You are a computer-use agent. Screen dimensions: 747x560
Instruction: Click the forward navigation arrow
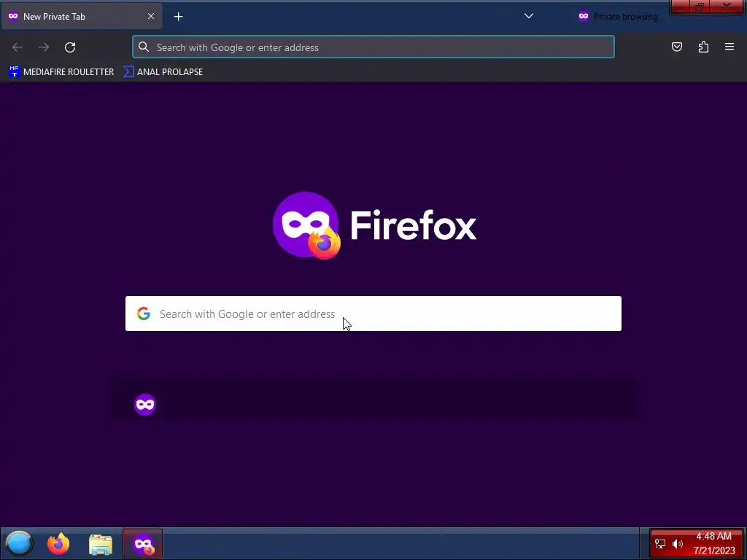click(x=44, y=47)
